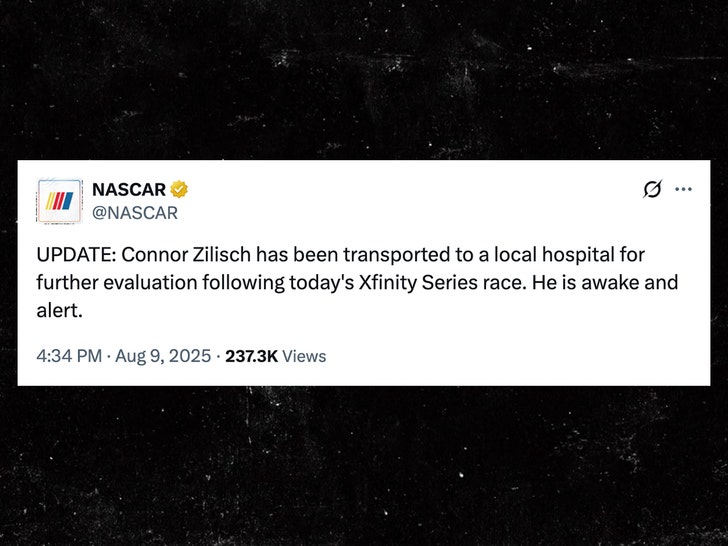Click the word awake in the tweet
The height and width of the screenshot is (546, 728).
click(620, 283)
